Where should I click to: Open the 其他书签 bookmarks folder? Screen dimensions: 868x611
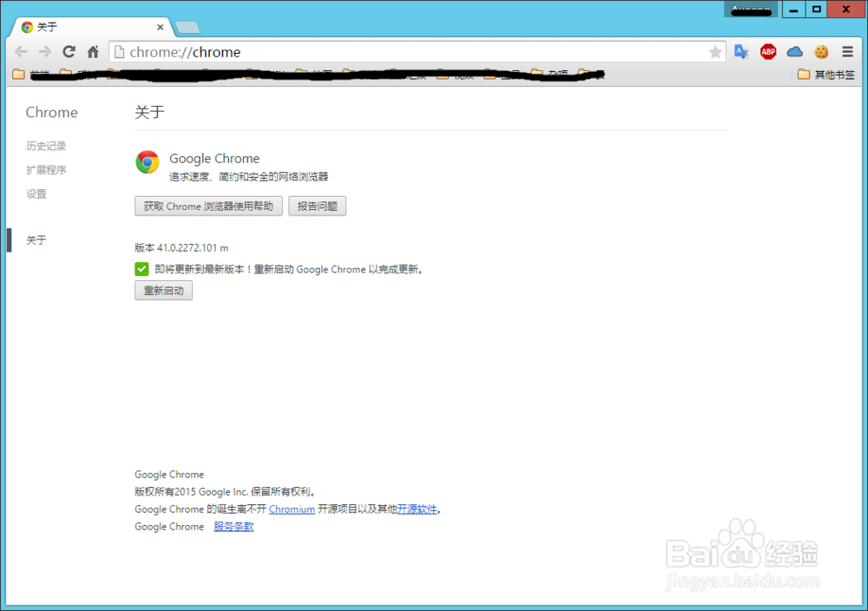tap(826, 75)
